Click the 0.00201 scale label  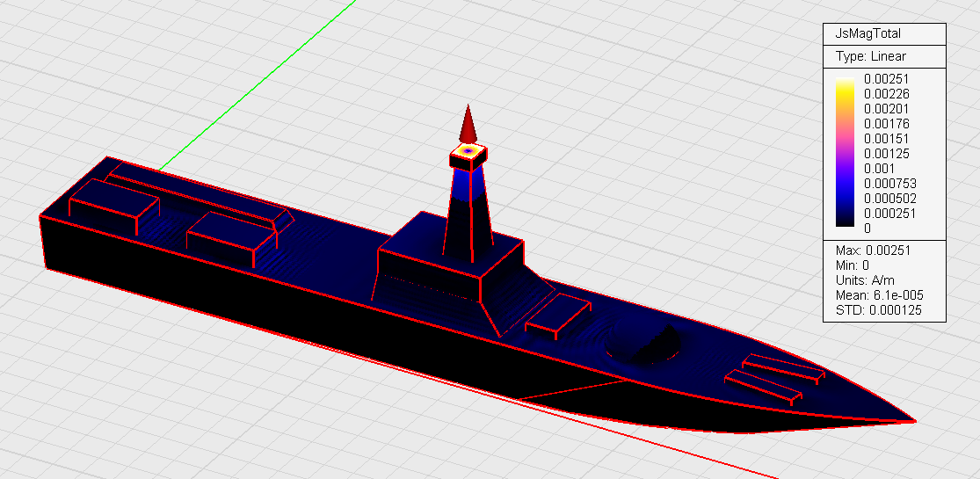point(886,109)
